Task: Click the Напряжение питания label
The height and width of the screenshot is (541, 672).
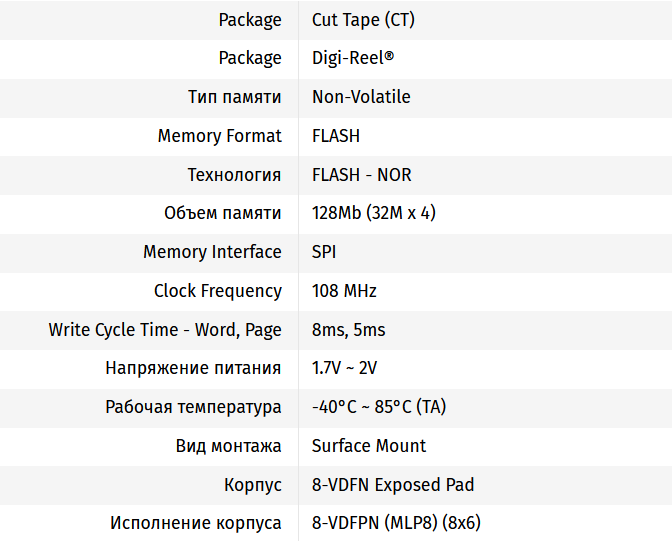Action: 193,368
